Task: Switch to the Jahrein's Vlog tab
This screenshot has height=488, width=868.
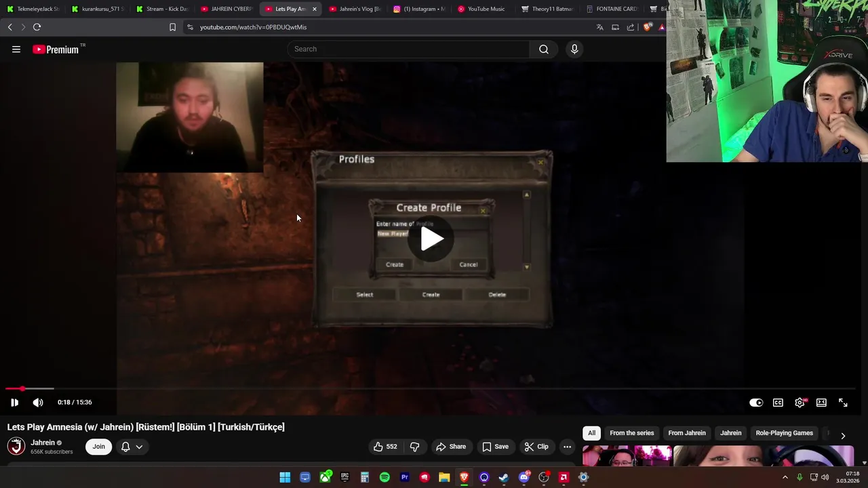Action: click(x=354, y=9)
